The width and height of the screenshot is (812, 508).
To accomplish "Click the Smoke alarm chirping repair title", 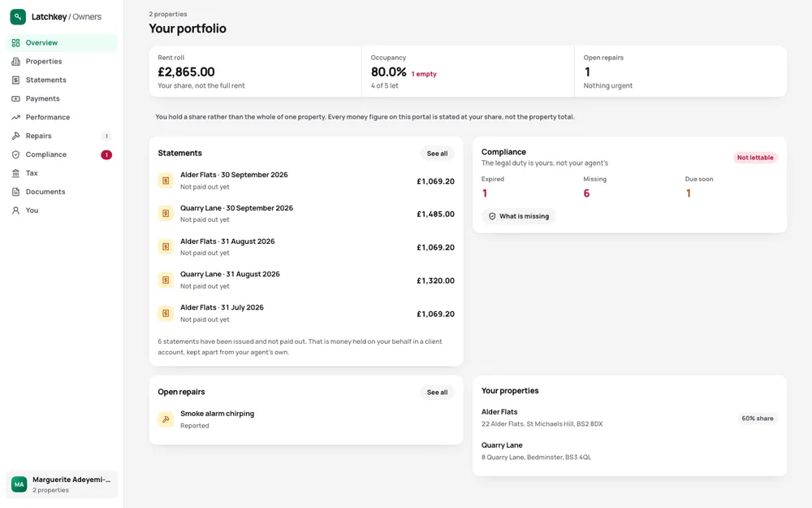I will (217, 413).
